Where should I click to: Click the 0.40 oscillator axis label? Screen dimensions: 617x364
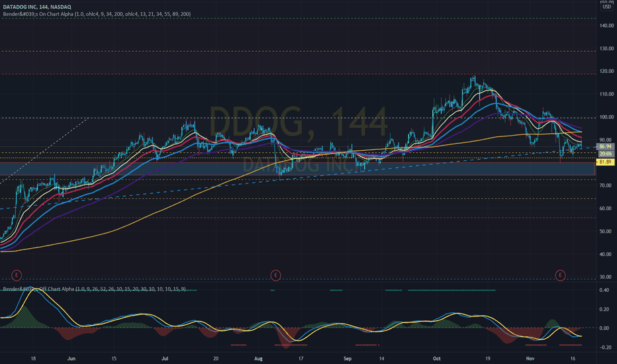604,290
